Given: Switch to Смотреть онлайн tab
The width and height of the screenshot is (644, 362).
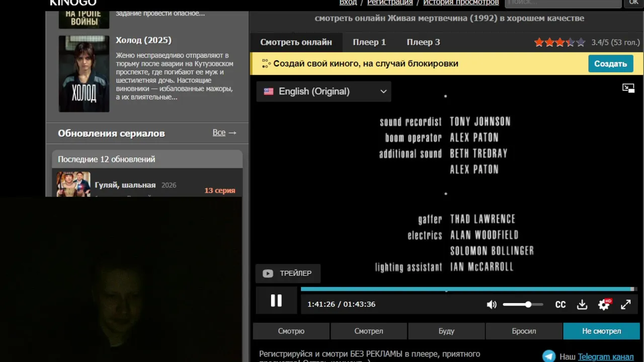Looking at the screenshot, I should [x=296, y=42].
